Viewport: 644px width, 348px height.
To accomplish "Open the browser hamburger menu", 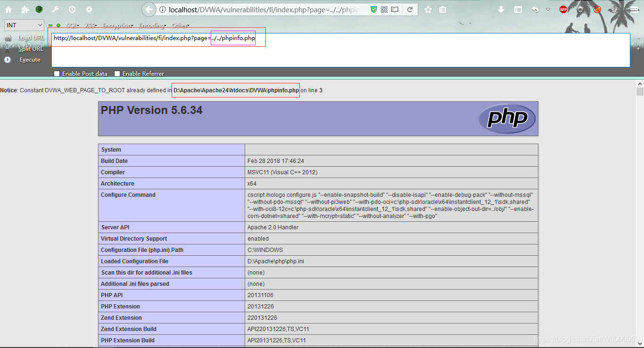I will click(635, 9).
